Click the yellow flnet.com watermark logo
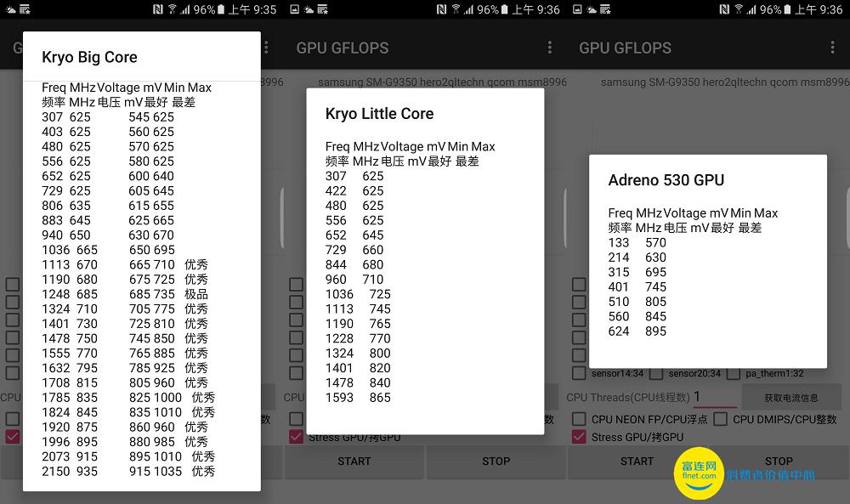This screenshot has height=504, width=850. click(699, 474)
